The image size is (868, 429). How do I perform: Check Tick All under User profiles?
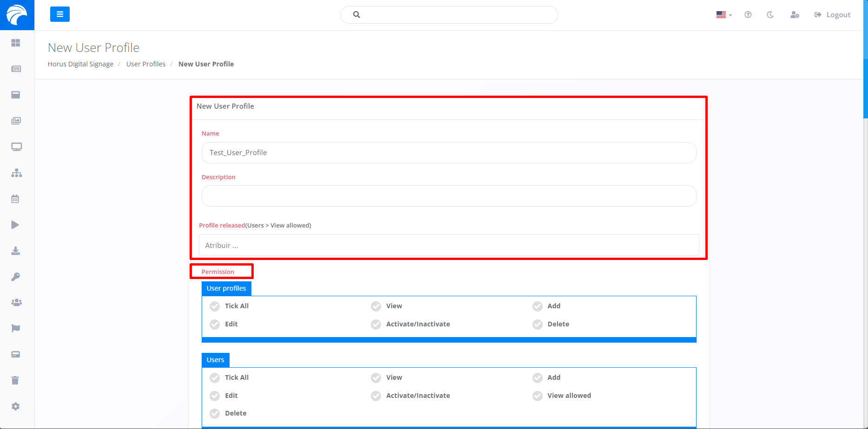[215, 306]
